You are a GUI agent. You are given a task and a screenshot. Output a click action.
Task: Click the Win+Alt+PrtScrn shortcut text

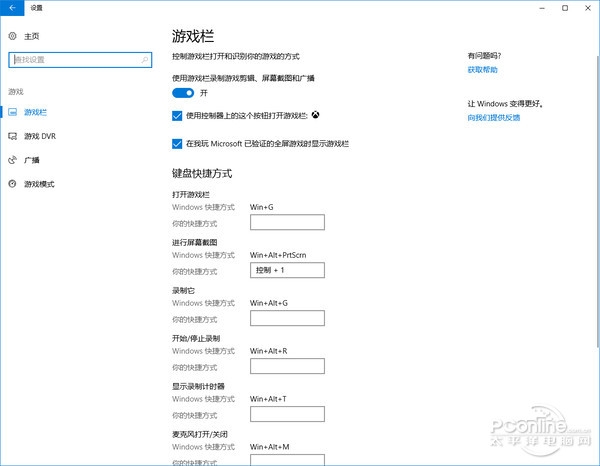[278, 255]
